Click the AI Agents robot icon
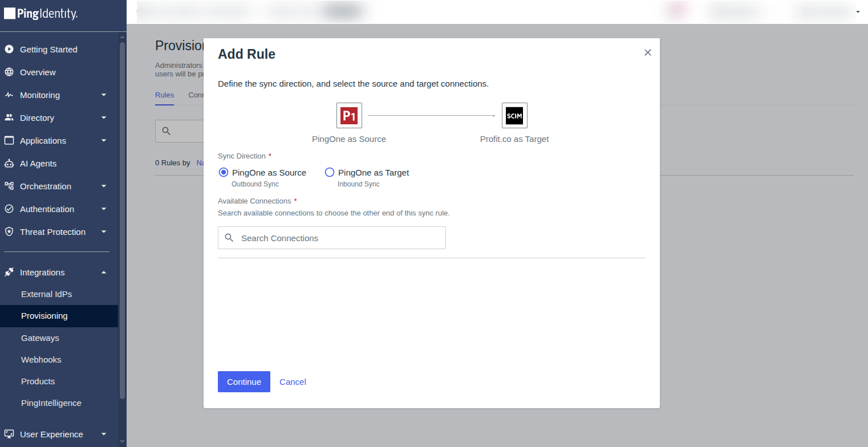The width and height of the screenshot is (868, 447). [x=9, y=164]
